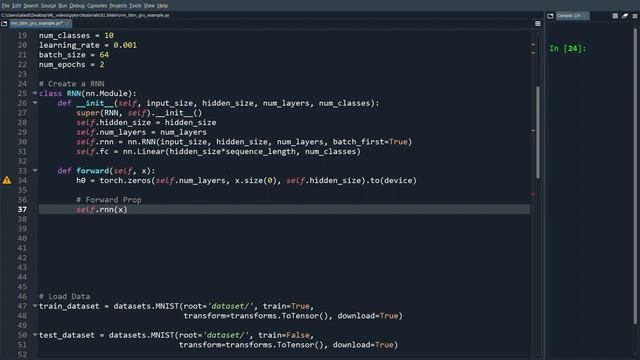Click the line 'num_epochs = 2'
640x360 pixels.
(71, 64)
